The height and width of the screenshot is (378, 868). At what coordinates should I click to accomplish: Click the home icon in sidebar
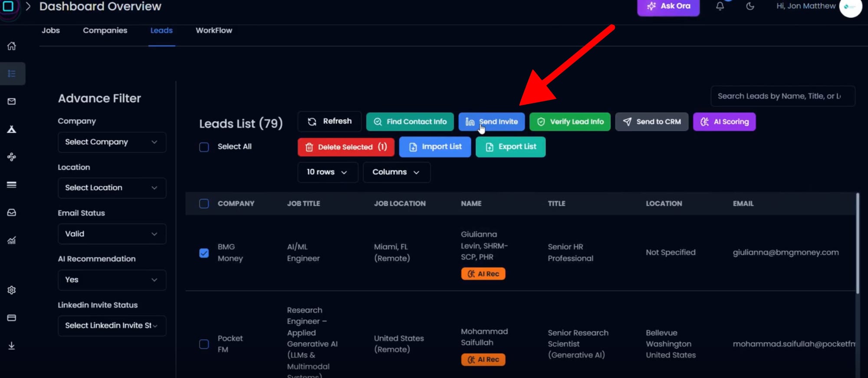pyautogui.click(x=12, y=46)
